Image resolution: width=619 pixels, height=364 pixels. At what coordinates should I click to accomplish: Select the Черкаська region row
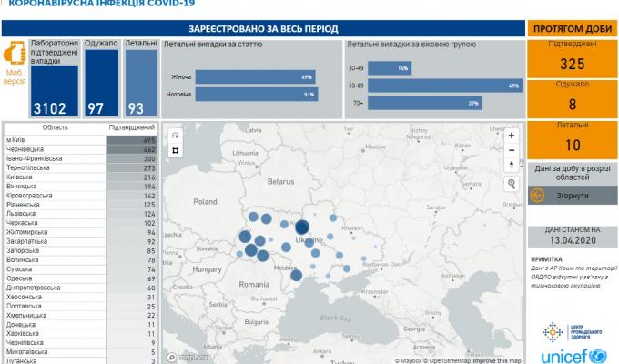[80, 223]
